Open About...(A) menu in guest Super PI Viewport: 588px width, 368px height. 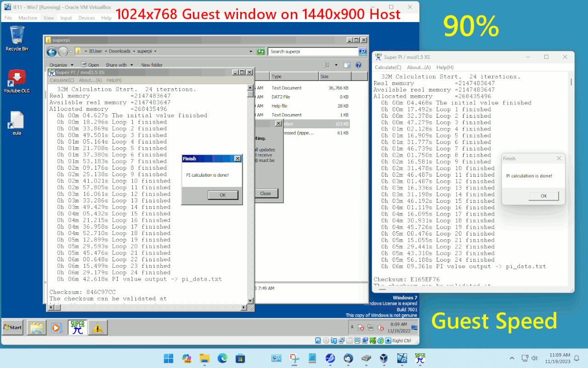click(90, 80)
